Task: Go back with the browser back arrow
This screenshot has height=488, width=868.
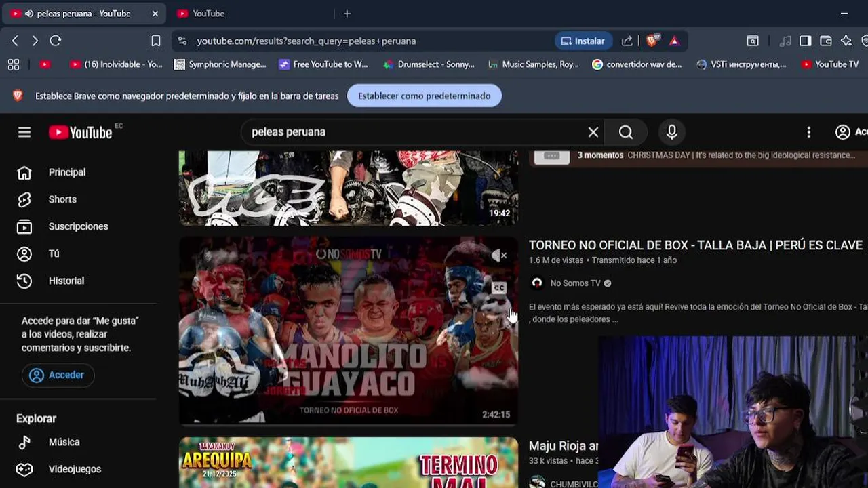Action: (15, 41)
